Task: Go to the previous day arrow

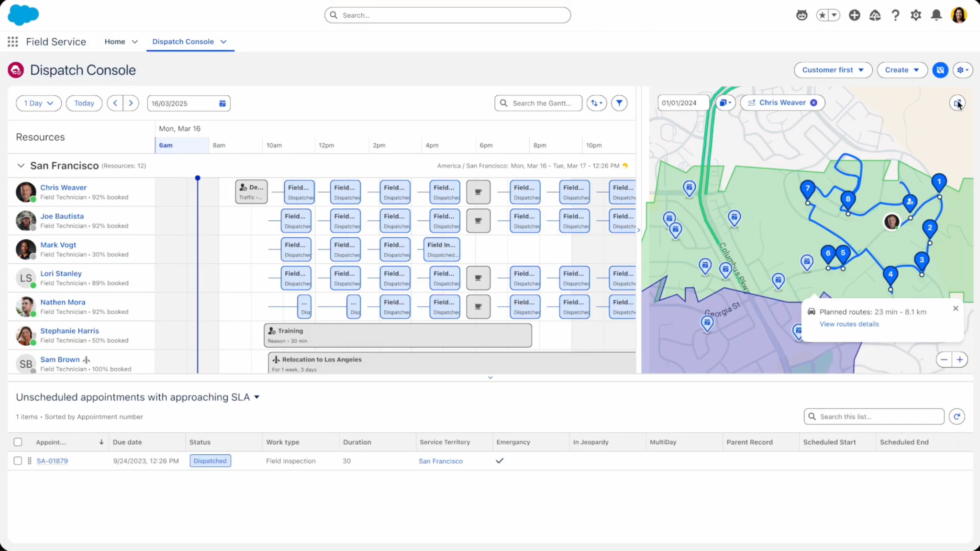Action: (115, 103)
